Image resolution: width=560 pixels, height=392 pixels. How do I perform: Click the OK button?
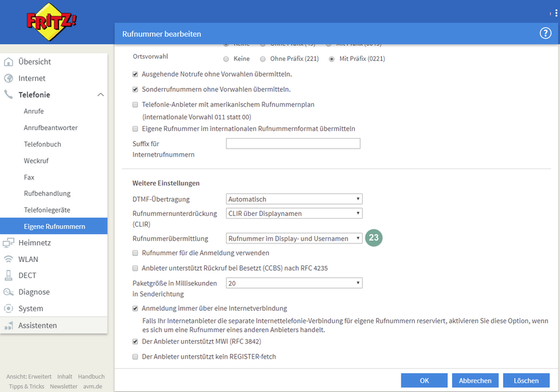[424, 381]
